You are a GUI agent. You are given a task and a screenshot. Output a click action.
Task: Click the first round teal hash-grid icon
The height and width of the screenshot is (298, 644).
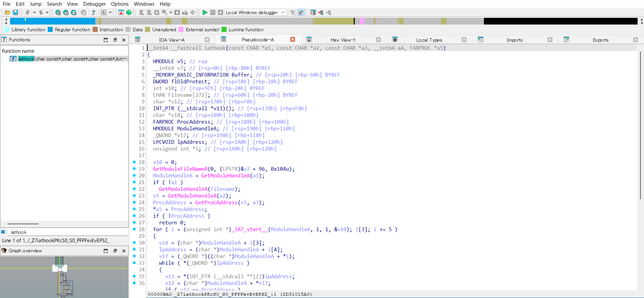coord(58,12)
